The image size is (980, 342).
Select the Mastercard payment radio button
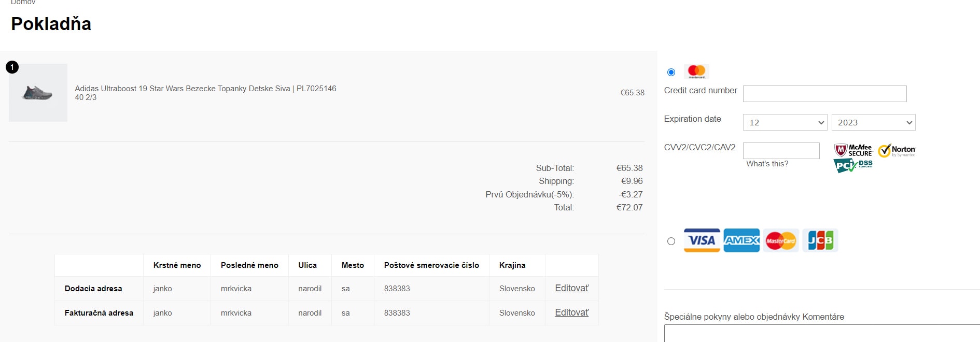[671, 72]
